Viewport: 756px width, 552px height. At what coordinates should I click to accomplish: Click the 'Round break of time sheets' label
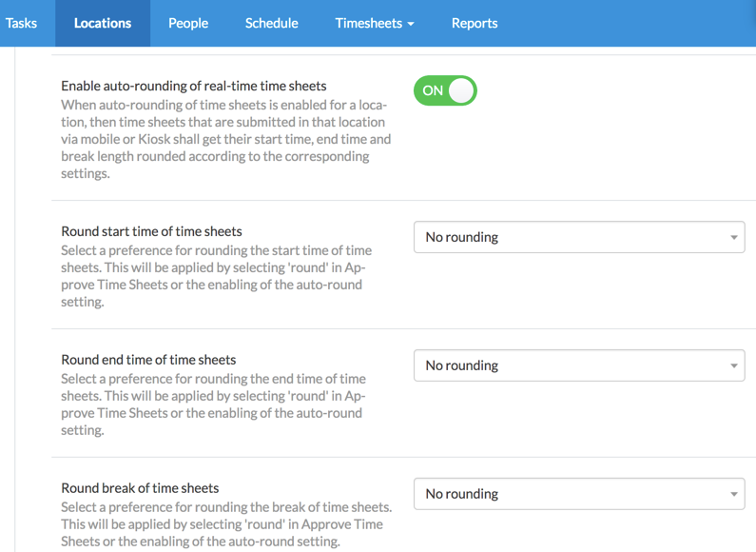[140, 488]
